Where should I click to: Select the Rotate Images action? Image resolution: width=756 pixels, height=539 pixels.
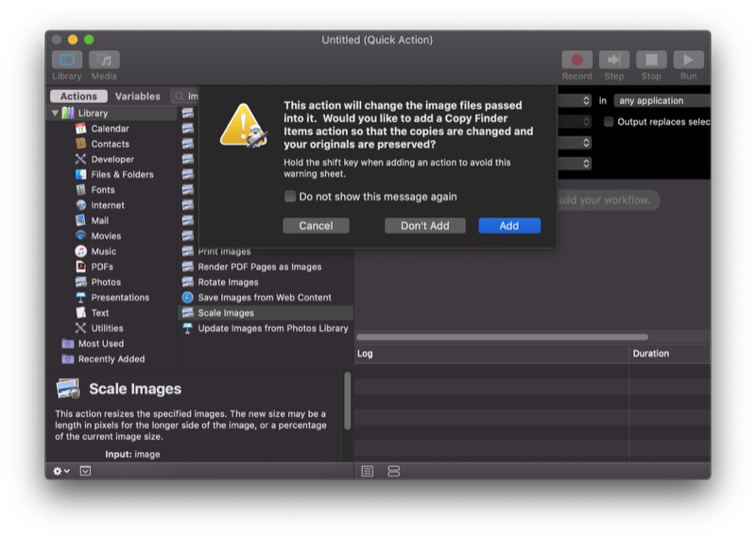[266, 283]
